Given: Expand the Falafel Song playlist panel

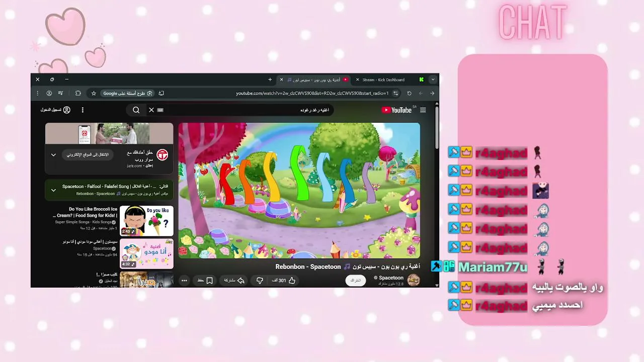Looking at the screenshot, I should tap(53, 190).
